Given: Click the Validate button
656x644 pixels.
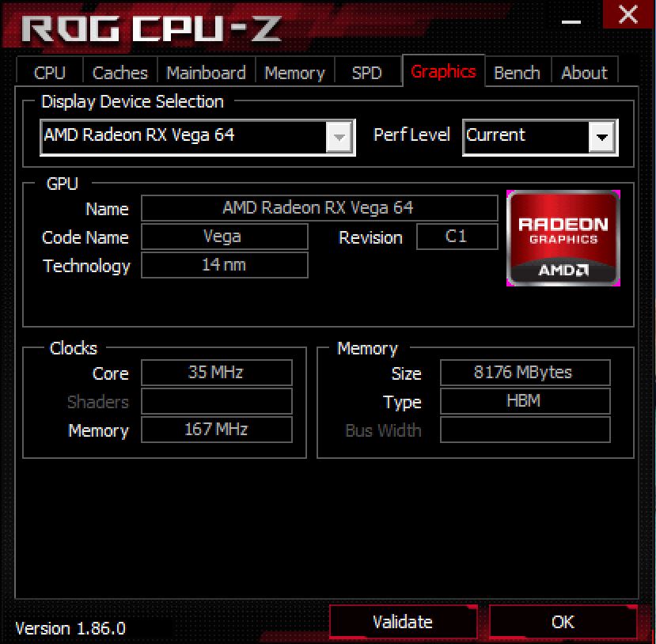Looking at the screenshot, I should [x=403, y=622].
